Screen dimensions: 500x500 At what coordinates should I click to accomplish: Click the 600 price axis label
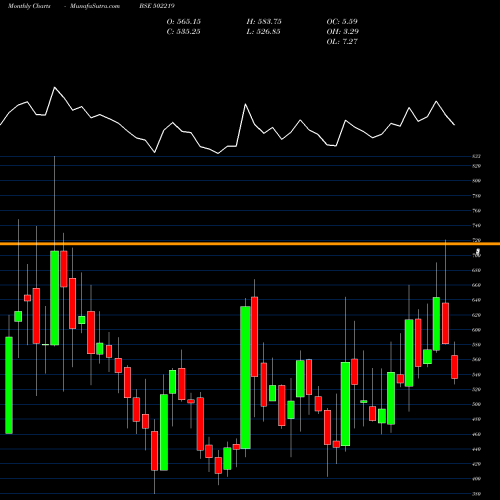pos(477,330)
